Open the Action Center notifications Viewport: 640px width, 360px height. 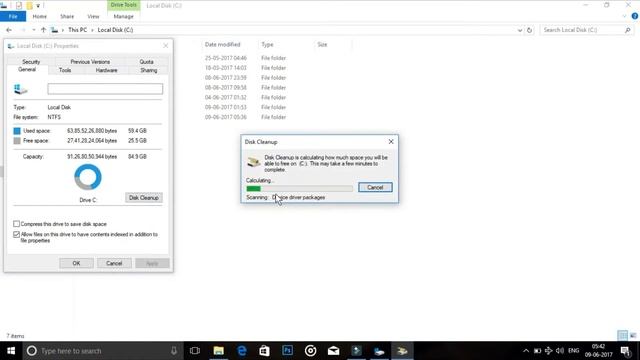625,351
